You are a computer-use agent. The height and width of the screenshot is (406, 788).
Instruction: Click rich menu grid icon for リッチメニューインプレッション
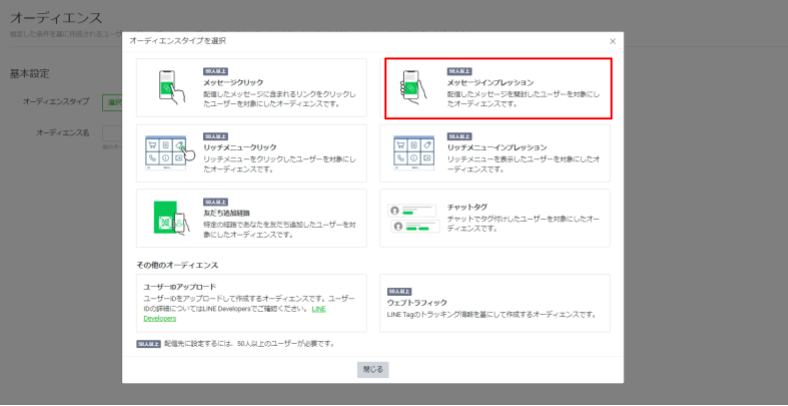pos(414,153)
